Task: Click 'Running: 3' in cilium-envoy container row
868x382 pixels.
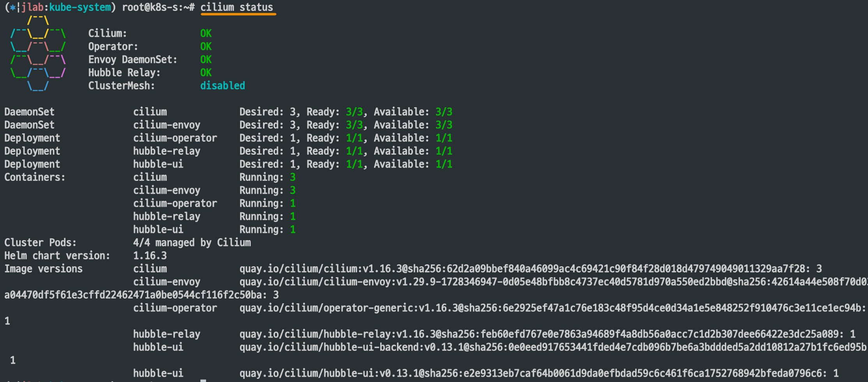Action: (267, 190)
